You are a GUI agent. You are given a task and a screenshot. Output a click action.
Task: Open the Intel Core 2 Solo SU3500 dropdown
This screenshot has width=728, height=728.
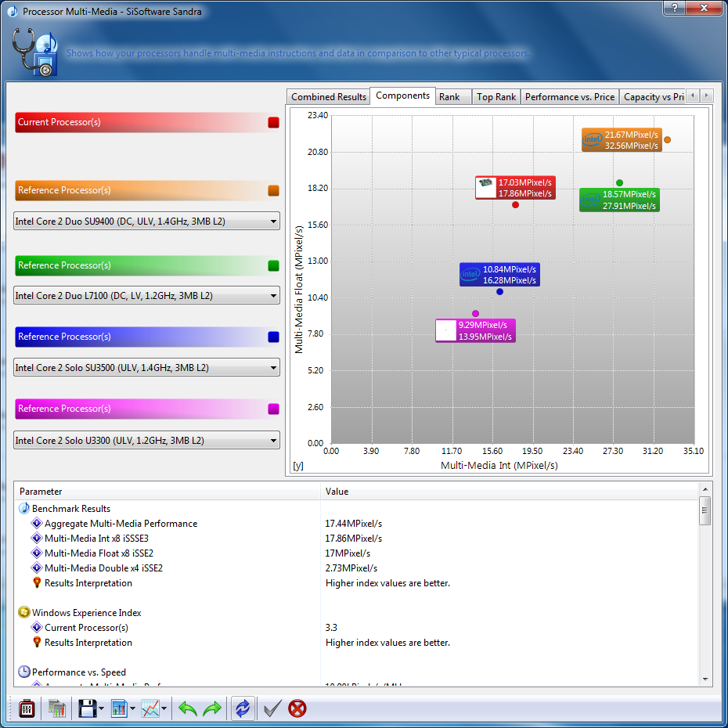tap(146, 368)
